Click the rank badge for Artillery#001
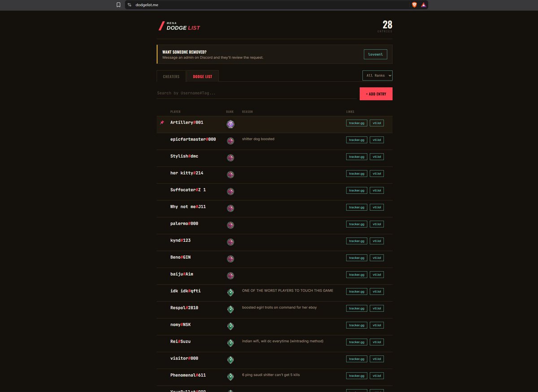538x392 pixels. click(230, 124)
